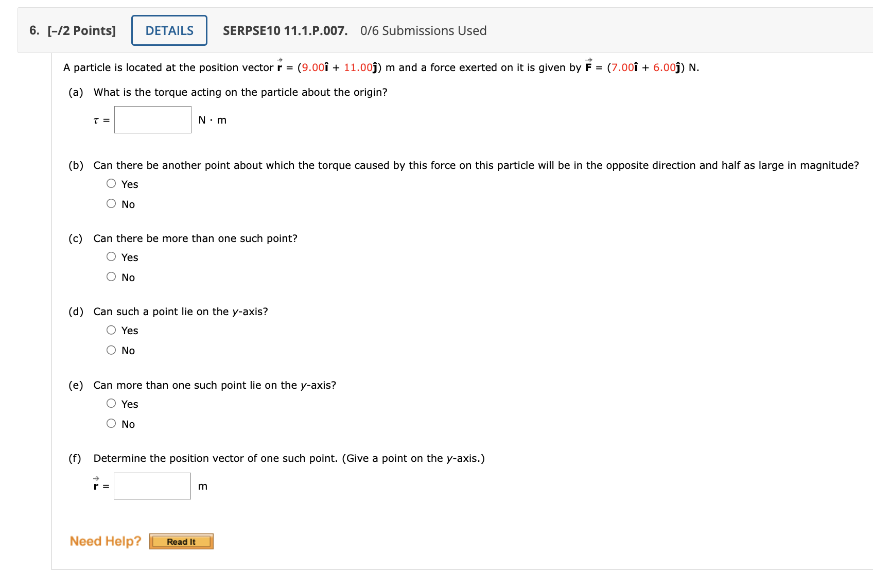Click the part (f) question prompt
This screenshot has width=873, height=588.
pos(288,458)
